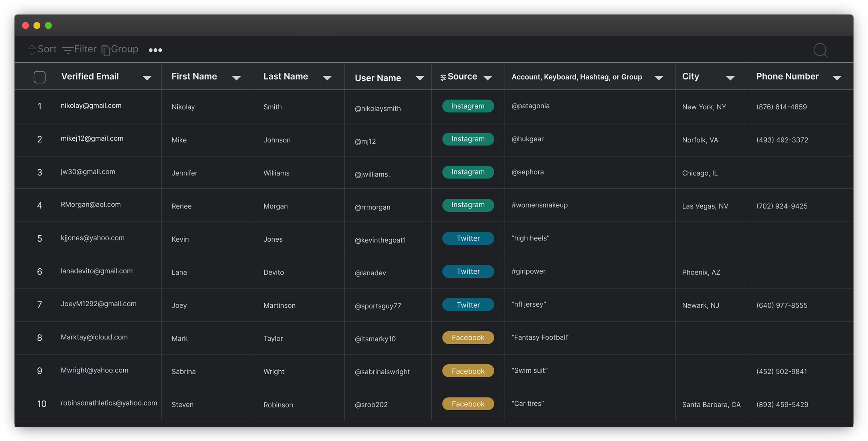Click the green maximize window dot
868x441 pixels.
tap(49, 26)
